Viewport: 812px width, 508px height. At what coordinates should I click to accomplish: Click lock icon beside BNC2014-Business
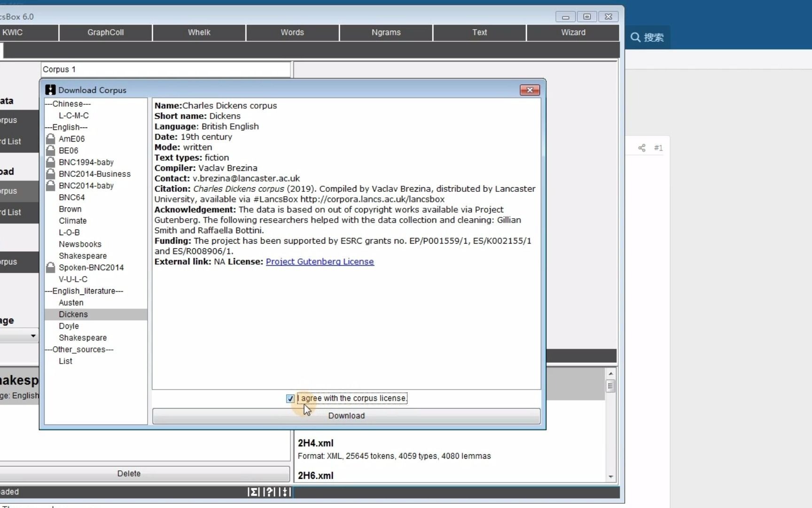[51, 174]
